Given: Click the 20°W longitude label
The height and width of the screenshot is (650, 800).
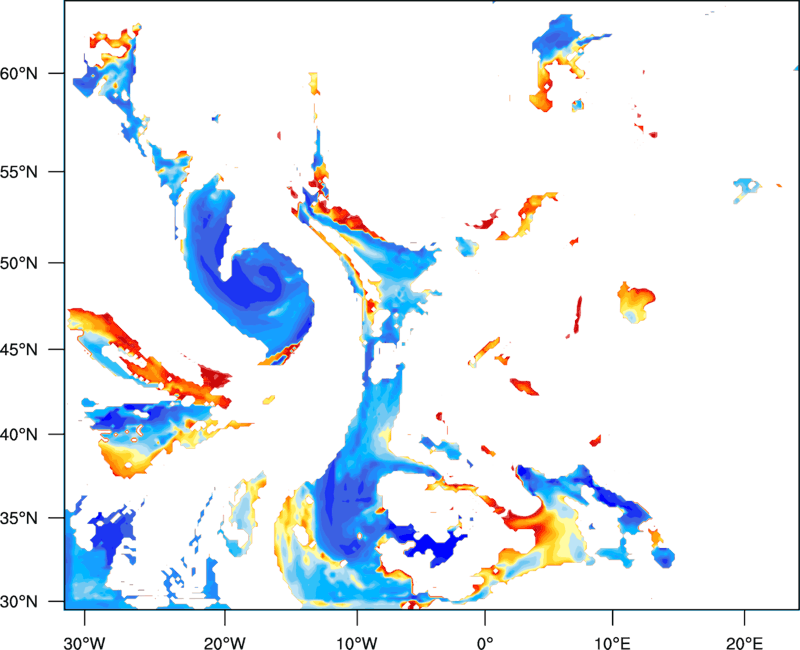Looking at the screenshot, I should (225, 643).
